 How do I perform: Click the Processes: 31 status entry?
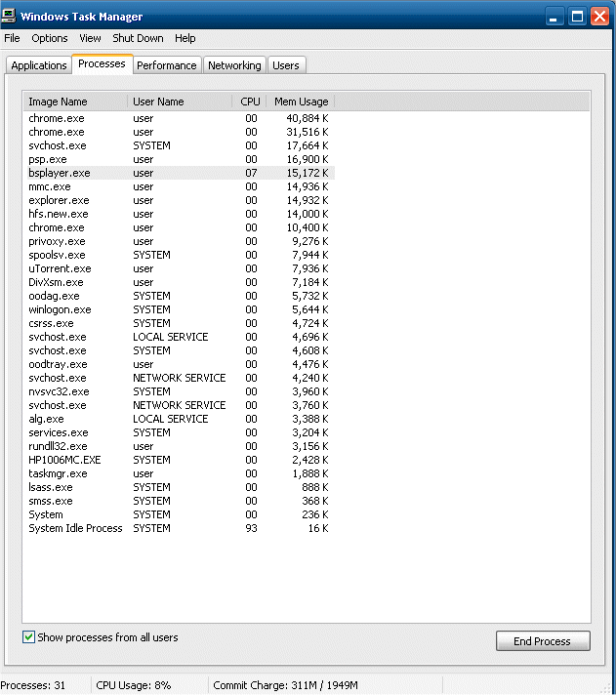pyautogui.click(x=33, y=685)
